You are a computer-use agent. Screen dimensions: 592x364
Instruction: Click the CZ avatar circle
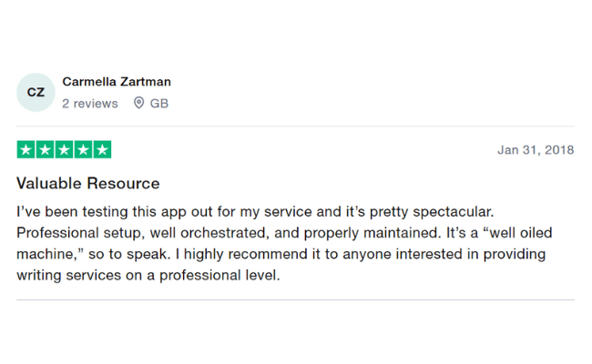36,92
